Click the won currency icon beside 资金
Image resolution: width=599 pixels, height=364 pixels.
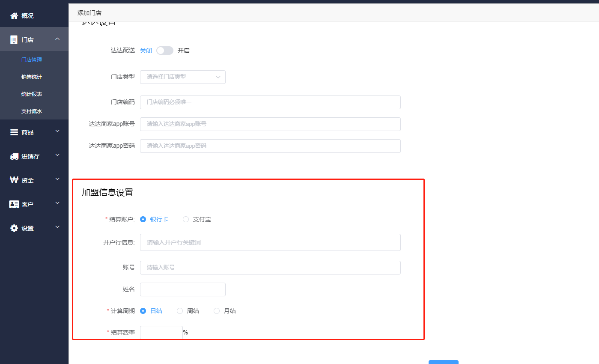click(x=14, y=180)
